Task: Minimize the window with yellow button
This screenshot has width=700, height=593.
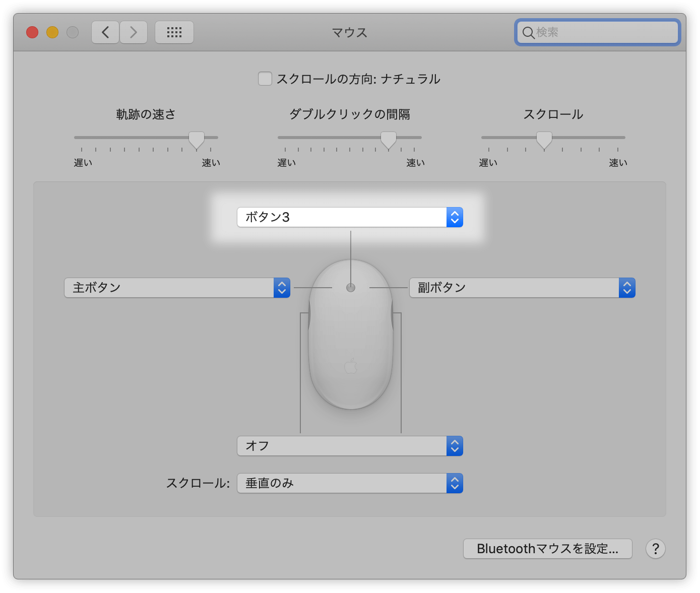Action: [52, 32]
